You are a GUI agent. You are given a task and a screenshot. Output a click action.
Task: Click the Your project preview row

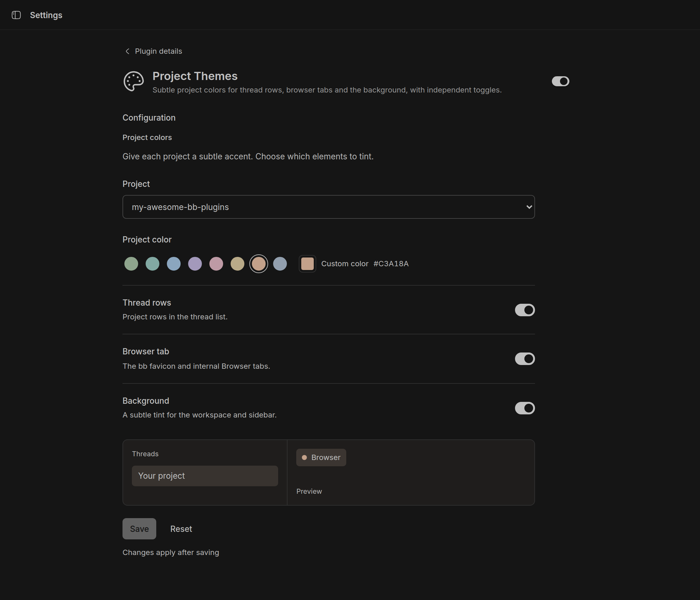tap(205, 476)
